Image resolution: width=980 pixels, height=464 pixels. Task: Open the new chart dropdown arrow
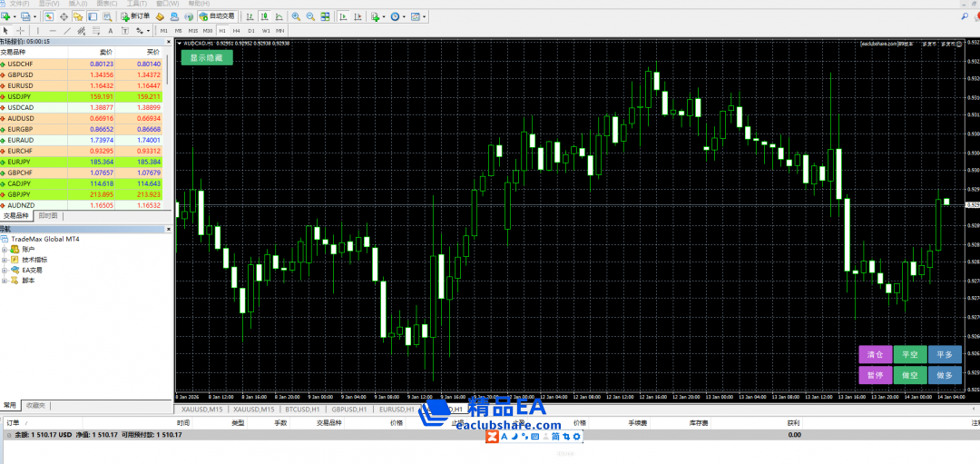tap(15, 17)
